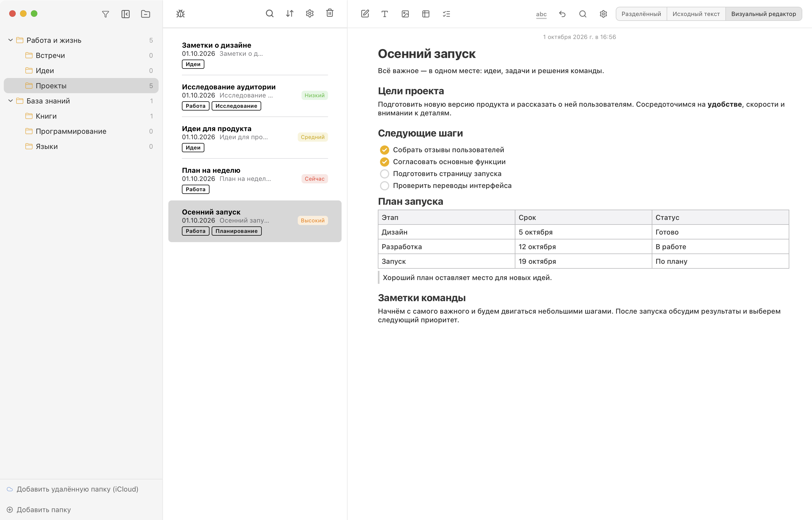Screen dimensions: 812x520
Task: Switch to 'Разделённый' view tab
Action: 641,14
